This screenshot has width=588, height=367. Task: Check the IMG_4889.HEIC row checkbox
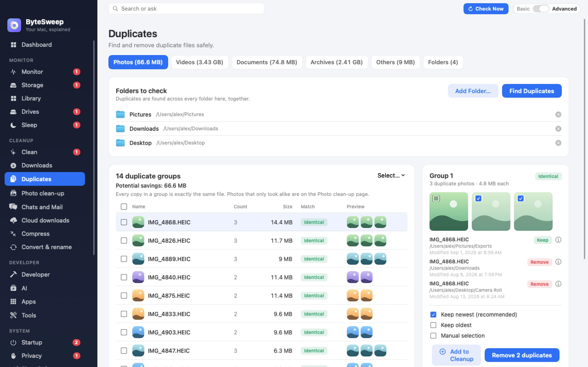[x=124, y=259]
